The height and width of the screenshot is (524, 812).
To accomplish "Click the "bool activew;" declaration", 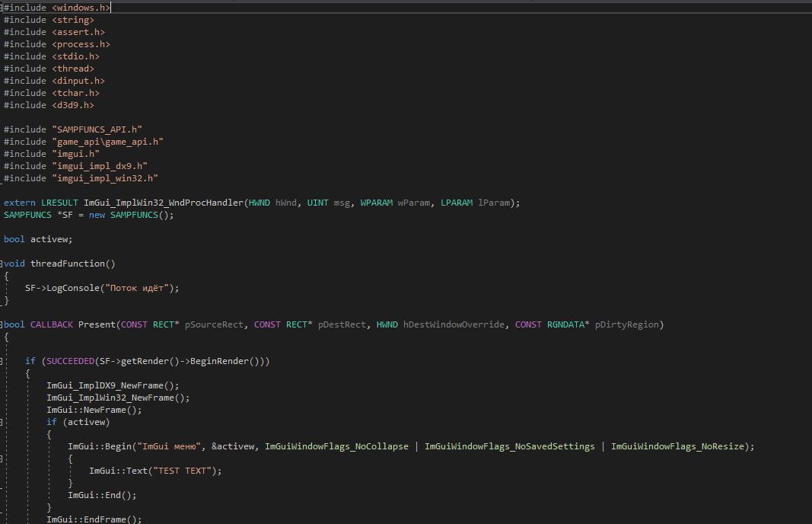I will coord(38,239).
